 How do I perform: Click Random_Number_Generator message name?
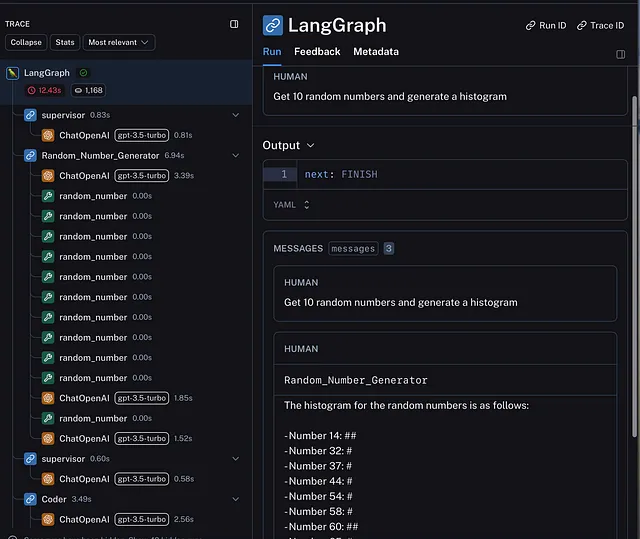pyautogui.click(x=356, y=380)
